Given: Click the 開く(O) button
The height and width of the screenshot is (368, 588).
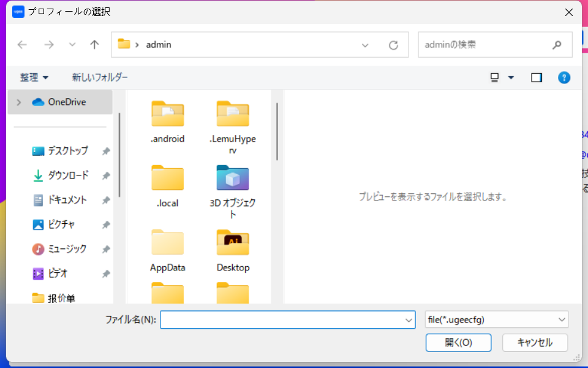Looking at the screenshot, I should tap(458, 342).
